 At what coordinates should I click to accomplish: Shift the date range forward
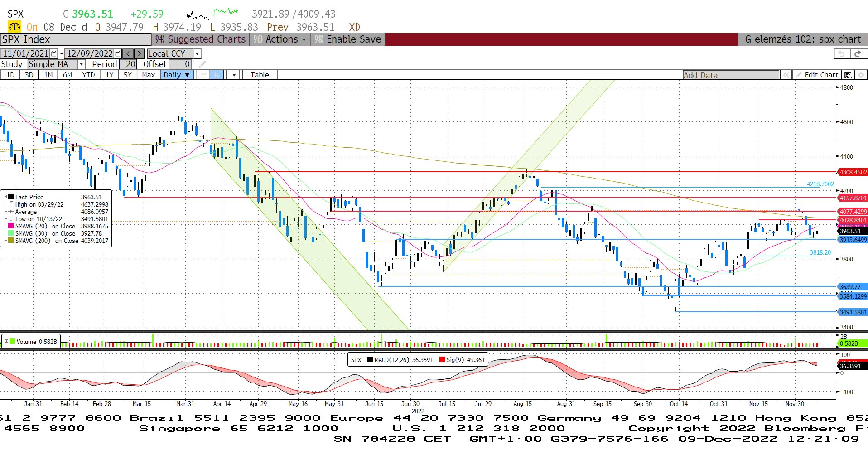coord(139,54)
